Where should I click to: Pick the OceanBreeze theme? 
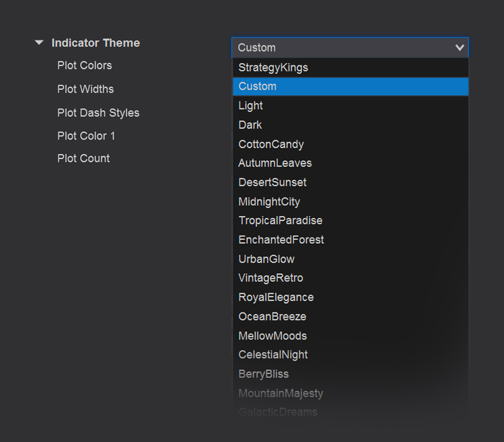click(272, 316)
